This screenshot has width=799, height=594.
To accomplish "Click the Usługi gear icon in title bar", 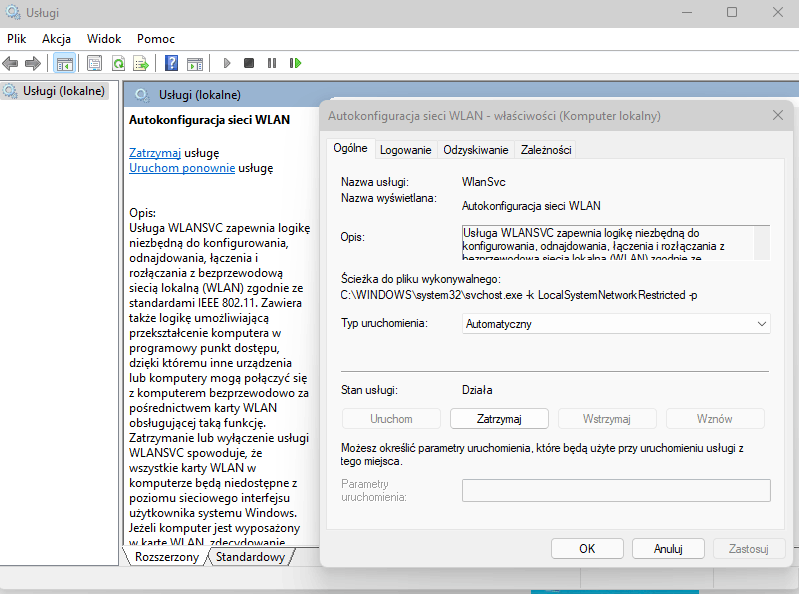I will click(13, 12).
